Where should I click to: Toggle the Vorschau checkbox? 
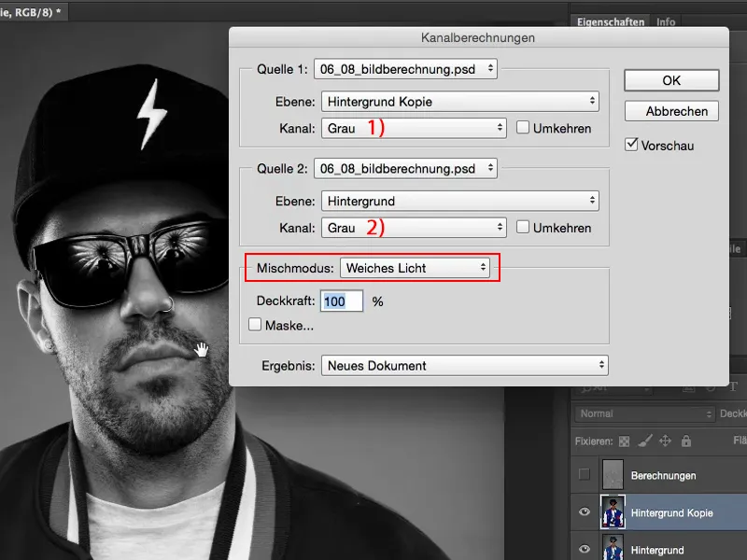click(631, 145)
